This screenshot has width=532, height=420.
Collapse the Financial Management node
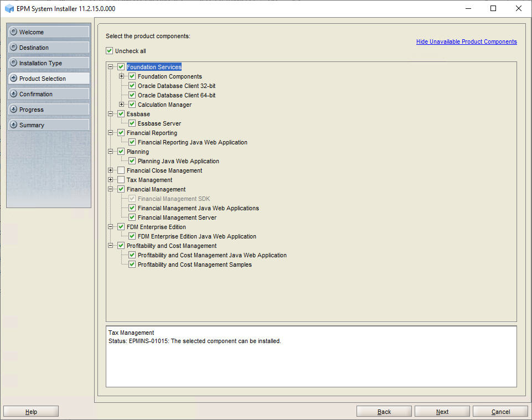click(111, 189)
